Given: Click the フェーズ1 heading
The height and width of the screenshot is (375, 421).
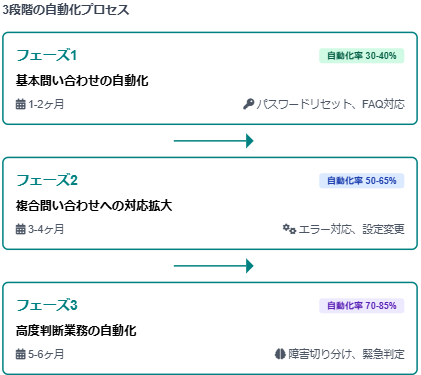Looking at the screenshot, I should click(47, 55).
